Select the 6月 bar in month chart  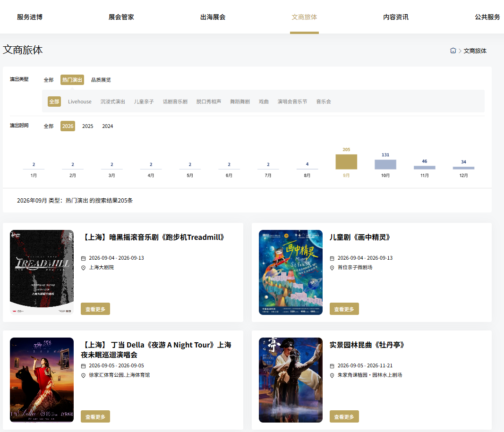point(229,169)
